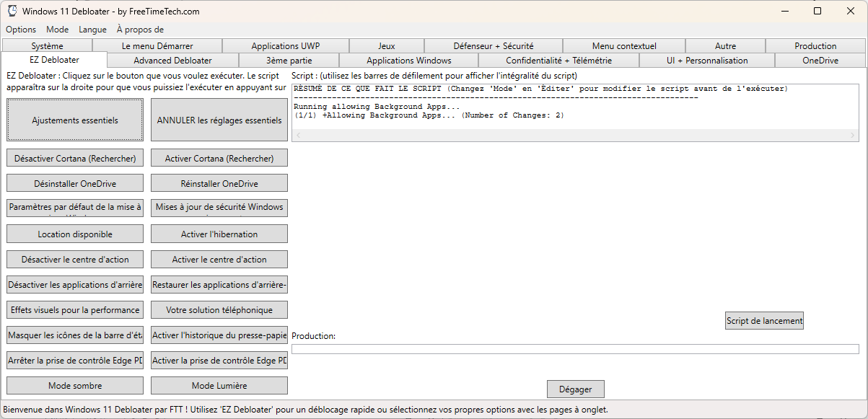Click Activer la prise de contrôle Edge
Screen dimensions: 868x419
[219, 360]
